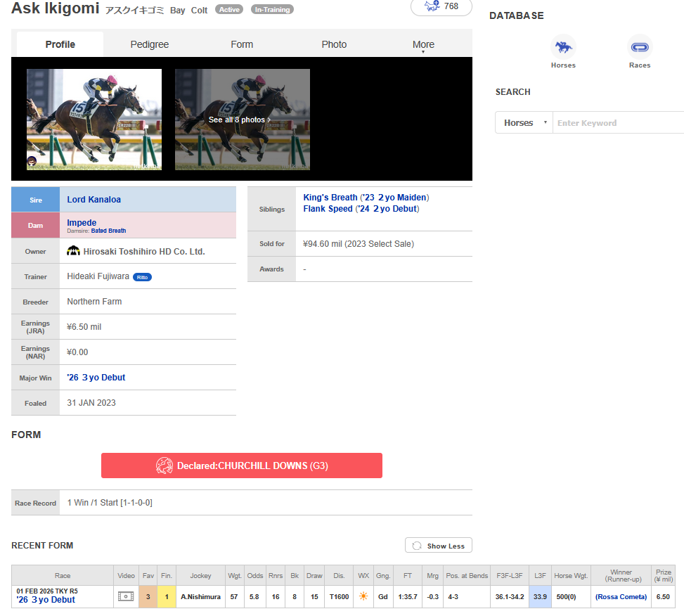
Task: Open Major Win '26 3yo Debut link
Action: click(x=96, y=378)
